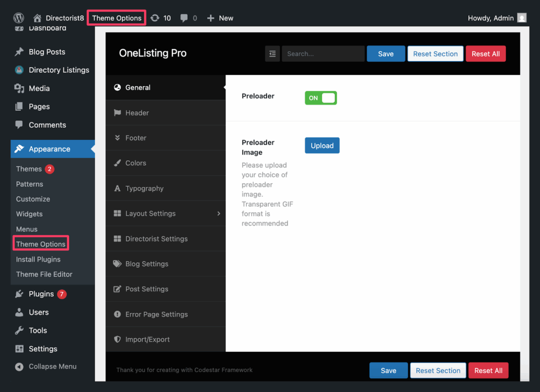Focus the options Search field

pos(323,54)
